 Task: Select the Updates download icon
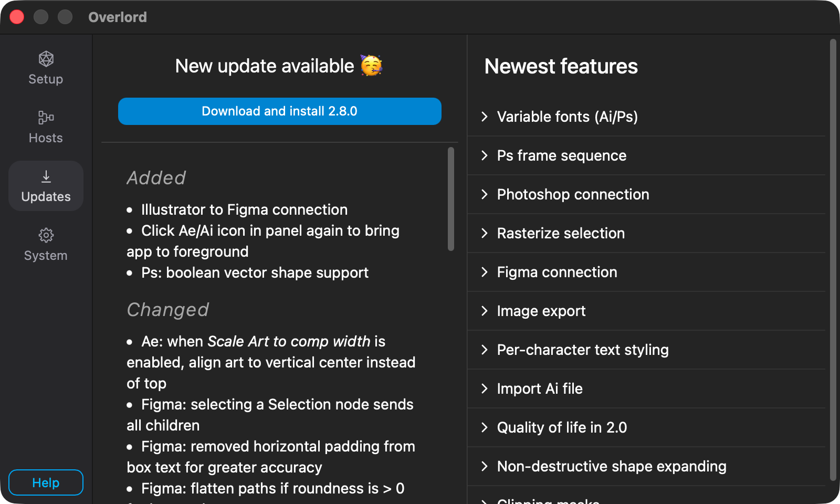[x=46, y=176]
